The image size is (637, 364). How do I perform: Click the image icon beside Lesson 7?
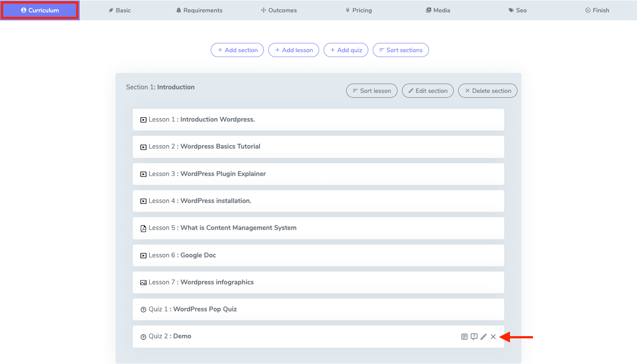143,283
